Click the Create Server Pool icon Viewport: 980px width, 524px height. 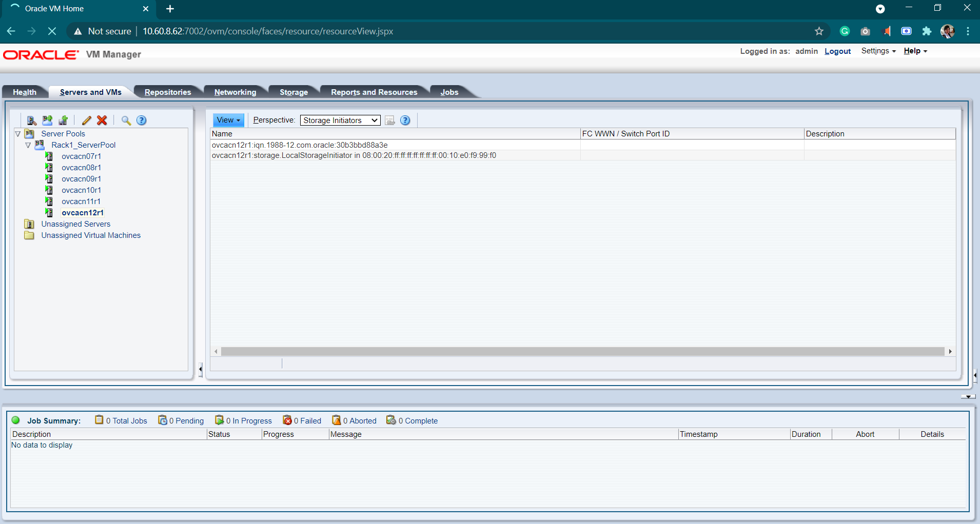pos(47,120)
